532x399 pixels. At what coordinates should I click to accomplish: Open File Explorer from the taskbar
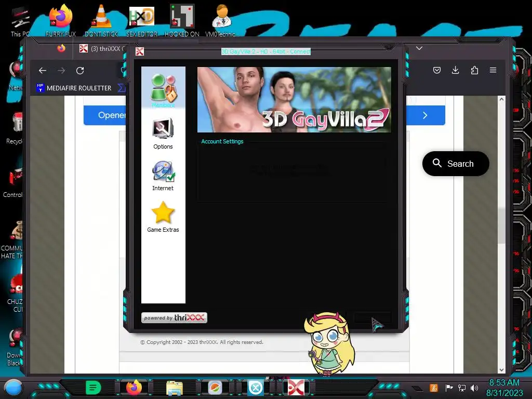(x=175, y=388)
